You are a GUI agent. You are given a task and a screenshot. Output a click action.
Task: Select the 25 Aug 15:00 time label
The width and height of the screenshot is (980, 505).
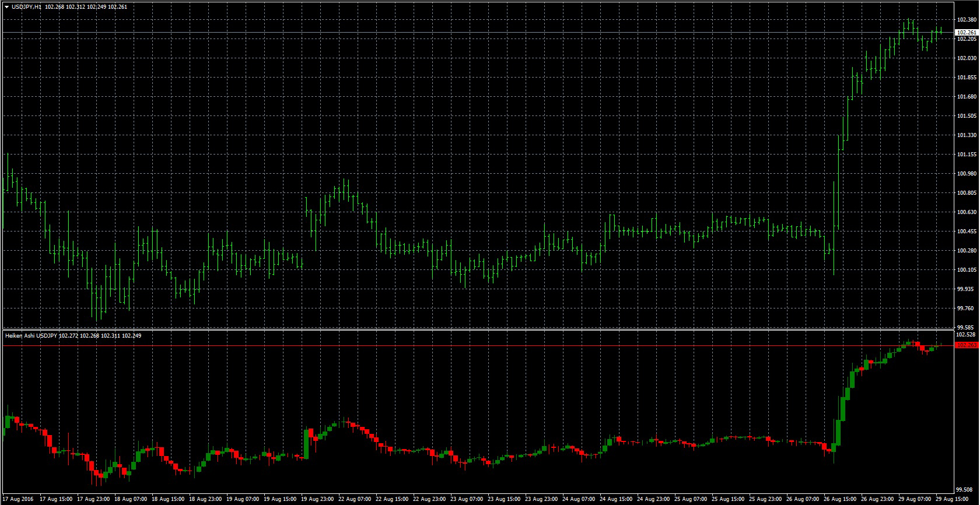pyautogui.click(x=728, y=500)
